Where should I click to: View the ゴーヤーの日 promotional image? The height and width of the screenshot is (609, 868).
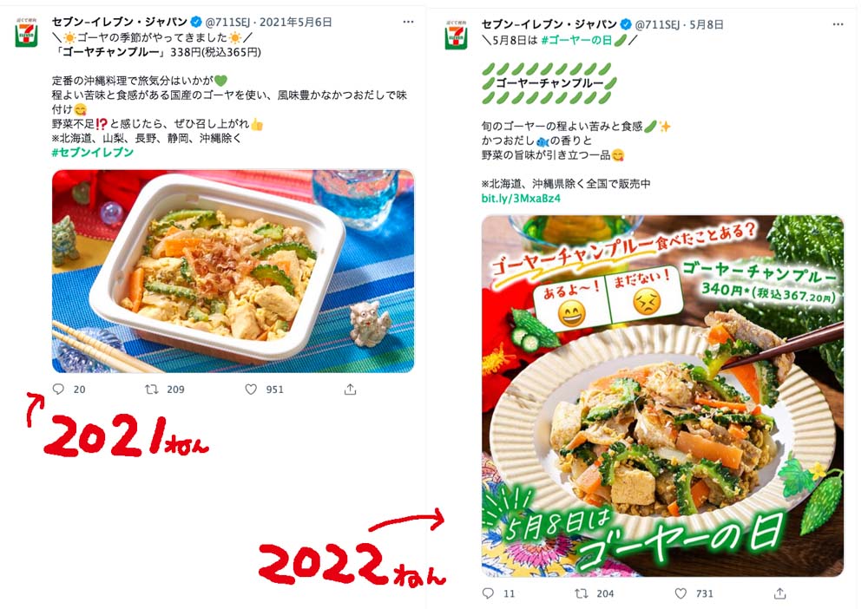coord(662,396)
